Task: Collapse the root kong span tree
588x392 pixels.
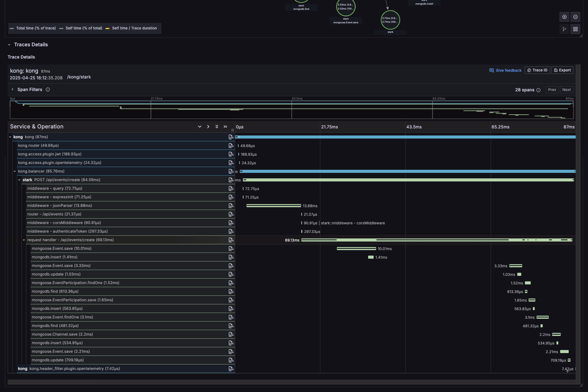Action: point(10,137)
